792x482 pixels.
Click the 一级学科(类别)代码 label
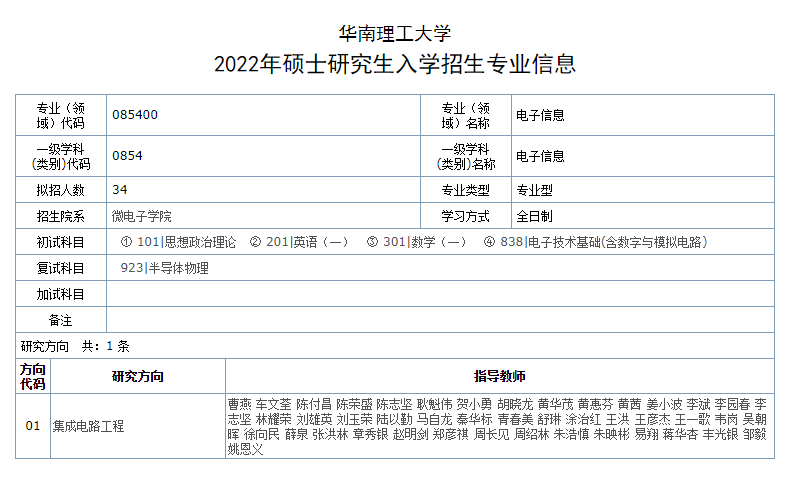[61, 157]
